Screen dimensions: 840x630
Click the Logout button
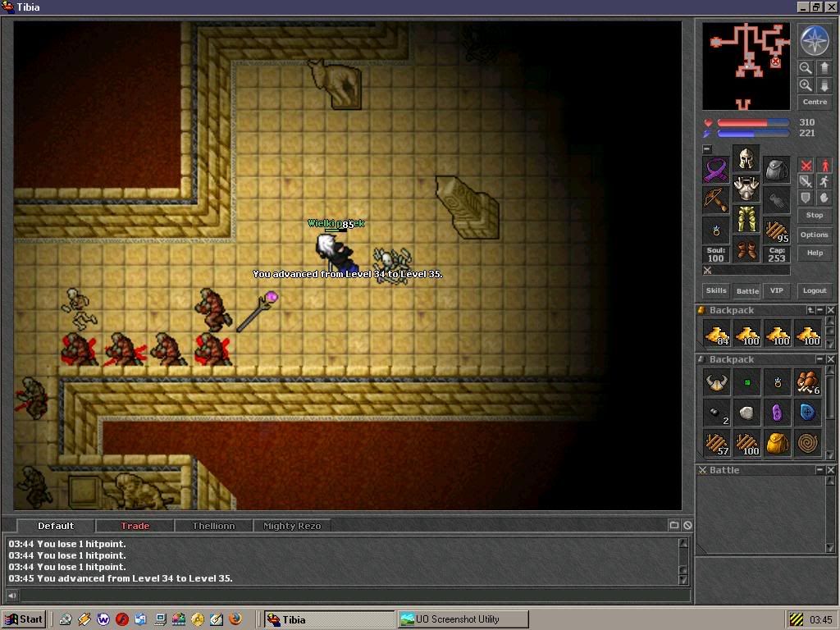point(815,290)
